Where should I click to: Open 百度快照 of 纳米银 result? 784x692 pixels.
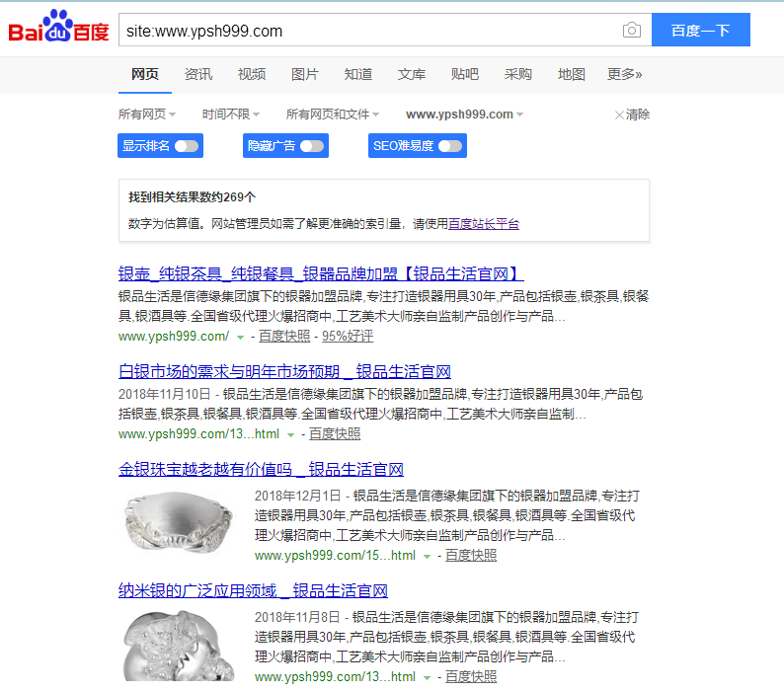click(x=471, y=677)
